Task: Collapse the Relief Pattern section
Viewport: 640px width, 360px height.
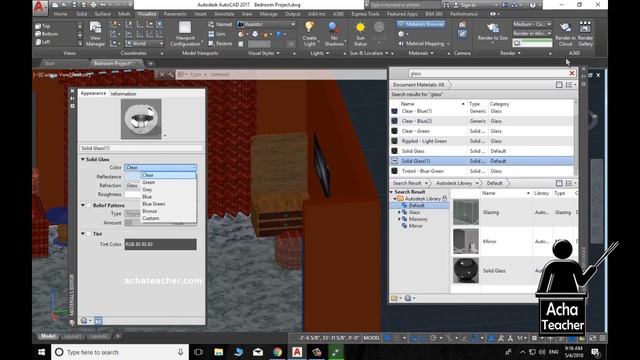Action: click(83, 205)
